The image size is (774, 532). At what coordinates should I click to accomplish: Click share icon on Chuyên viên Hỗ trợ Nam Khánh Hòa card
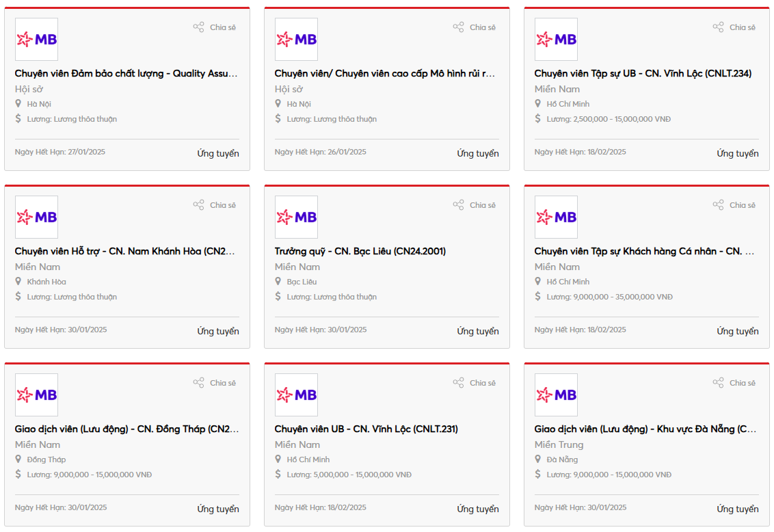coord(198,205)
